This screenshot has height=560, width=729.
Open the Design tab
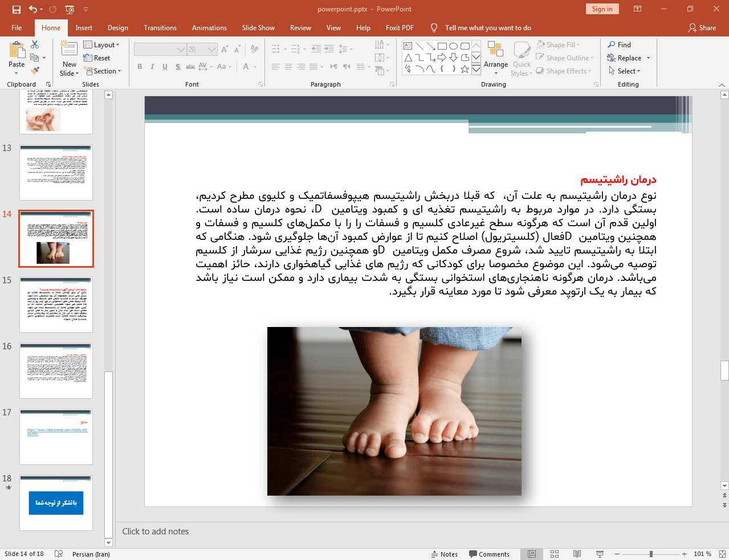118,27
